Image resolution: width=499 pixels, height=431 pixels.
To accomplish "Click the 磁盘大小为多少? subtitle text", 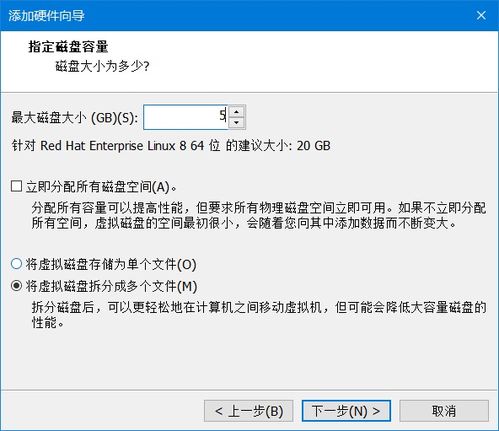I will click(102, 66).
